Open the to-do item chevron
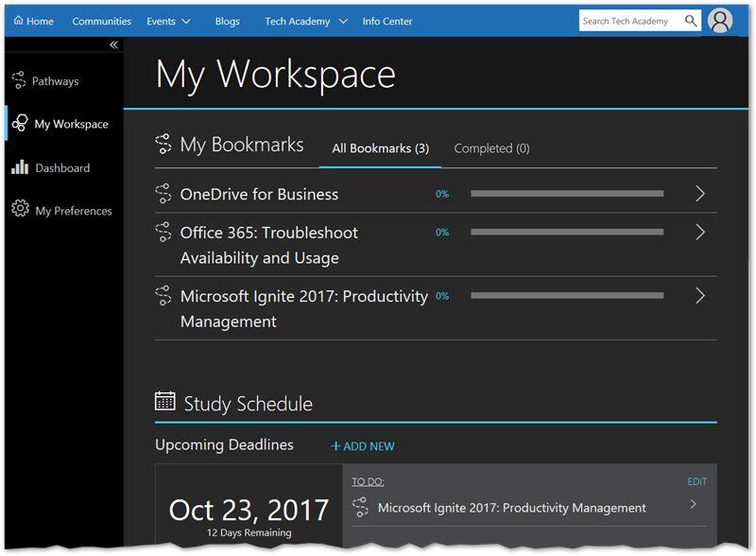Screen dimensions: 756x556 pos(694,504)
